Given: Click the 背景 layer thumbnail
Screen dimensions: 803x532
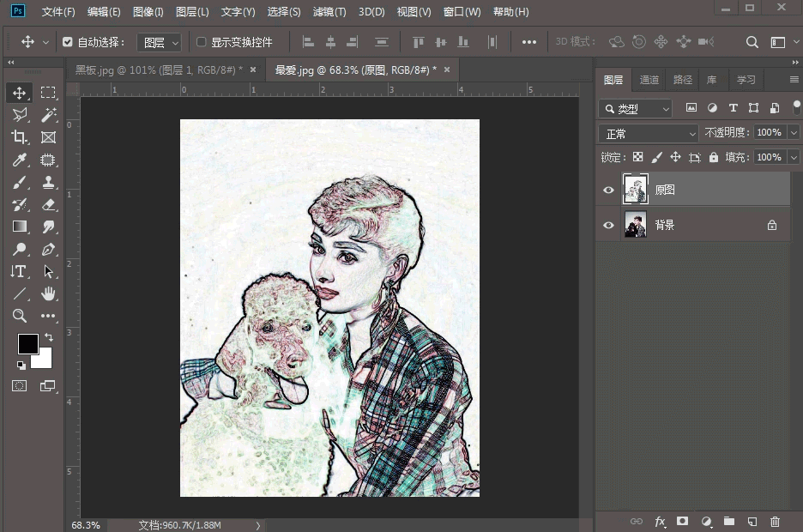Looking at the screenshot, I should (635, 225).
